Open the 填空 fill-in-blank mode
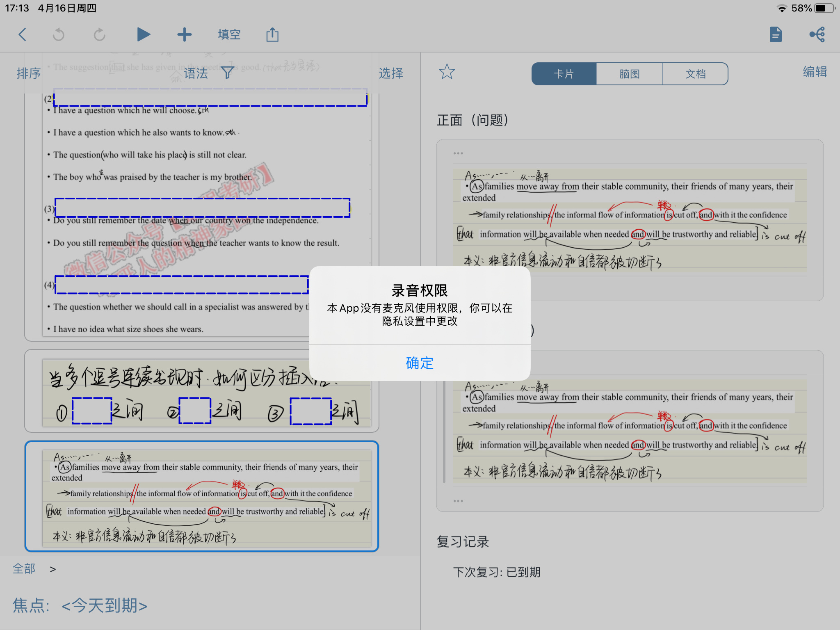The width and height of the screenshot is (840, 630). 229,34
